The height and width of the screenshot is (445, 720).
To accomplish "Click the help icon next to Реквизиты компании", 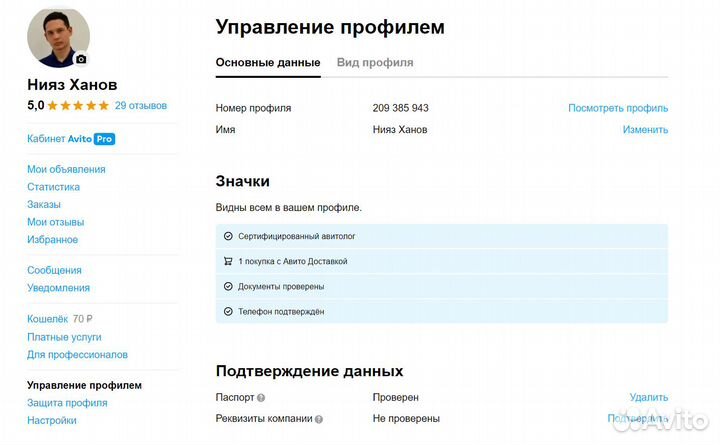I will 319,419.
